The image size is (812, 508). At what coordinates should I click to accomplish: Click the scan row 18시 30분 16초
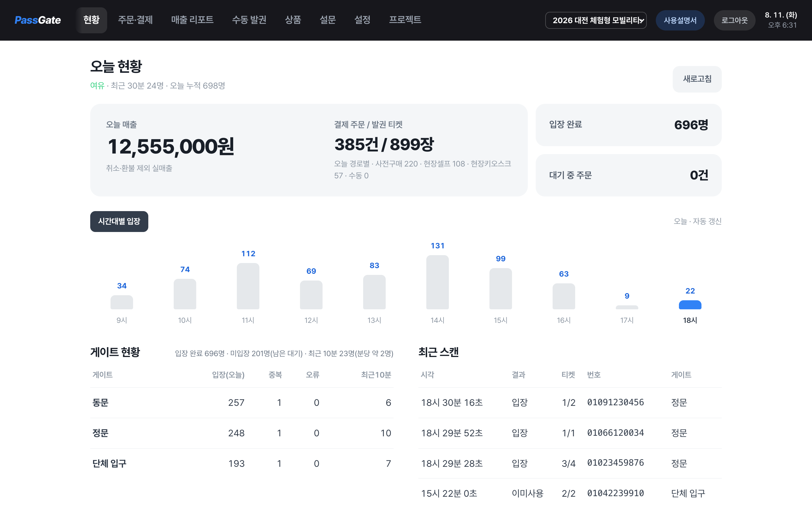(x=570, y=402)
